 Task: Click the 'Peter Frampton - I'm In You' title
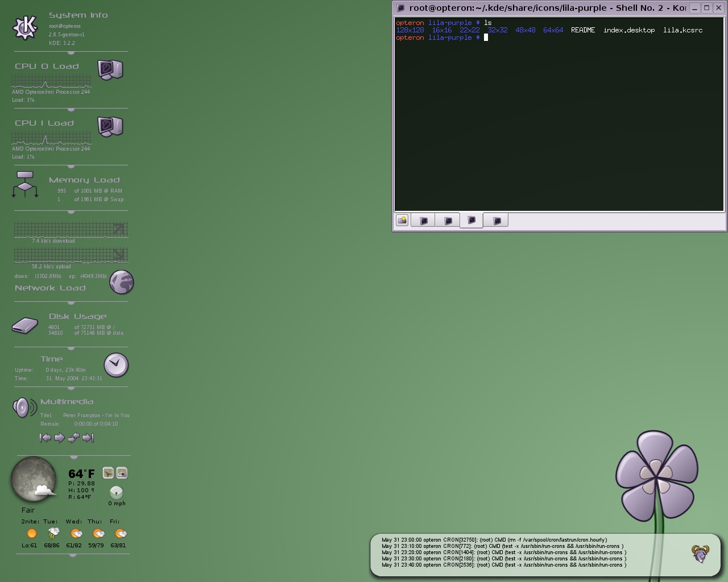(x=96, y=415)
